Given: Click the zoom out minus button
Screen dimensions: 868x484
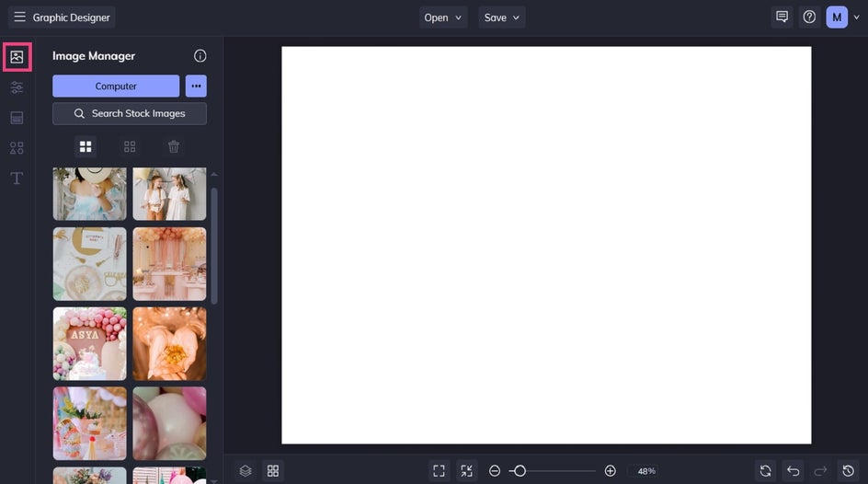Looking at the screenshot, I should click(495, 471).
